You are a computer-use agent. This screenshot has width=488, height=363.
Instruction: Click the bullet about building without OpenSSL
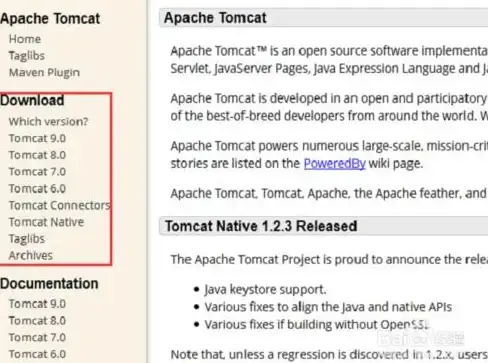tap(316, 325)
